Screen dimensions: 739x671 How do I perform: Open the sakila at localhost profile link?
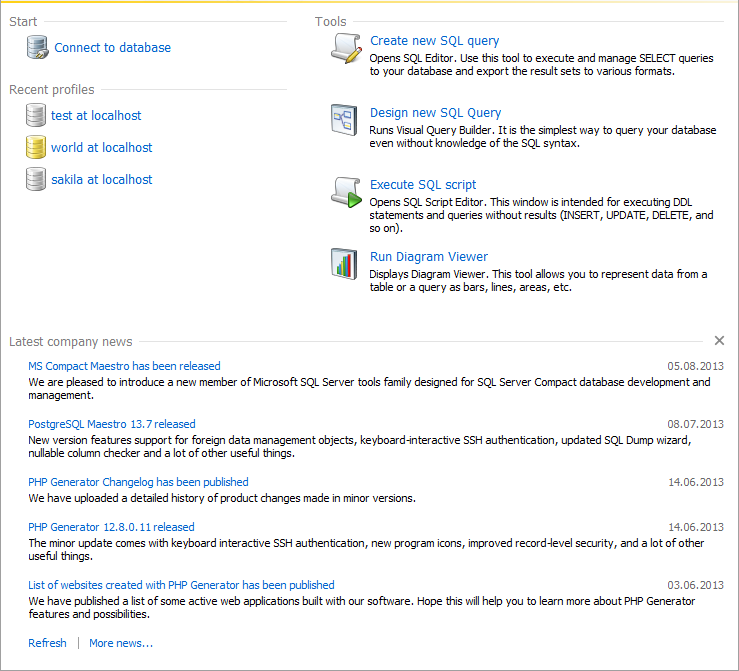[101, 179]
